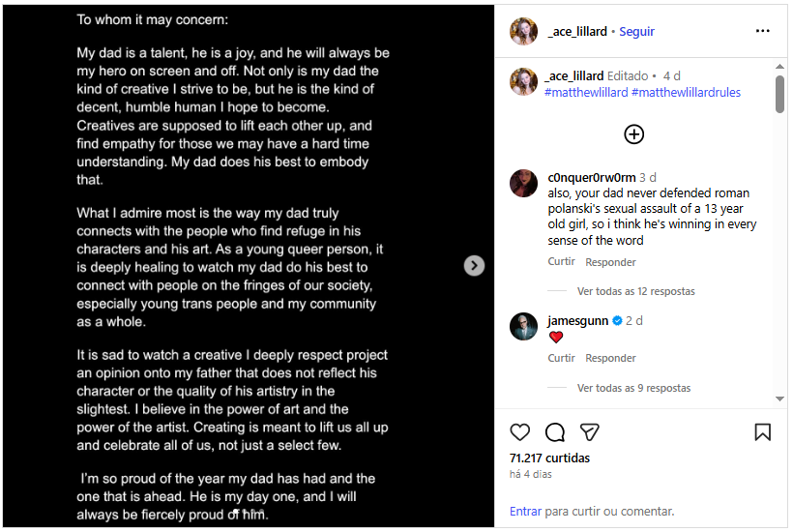Viewport: 793px width, 532px height.
Task: Save post with bookmark icon
Action: pyautogui.click(x=762, y=432)
